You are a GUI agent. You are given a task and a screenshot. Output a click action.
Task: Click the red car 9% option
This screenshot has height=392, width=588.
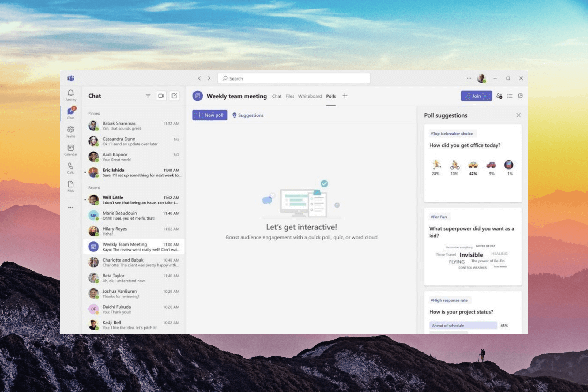(x=491, y=168)
